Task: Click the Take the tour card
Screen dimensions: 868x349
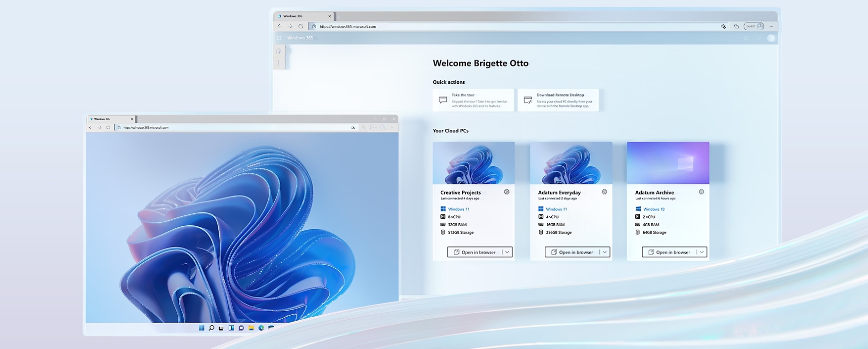Action: (473, 100)
